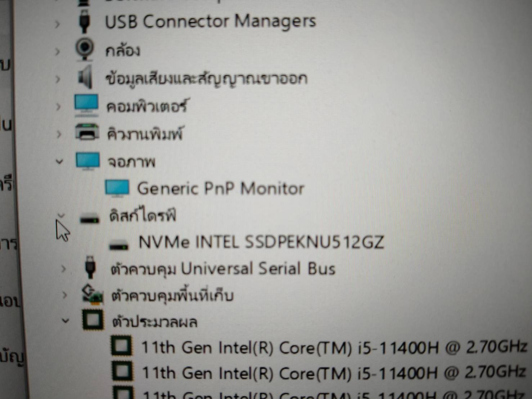Select the second i5-11400H processor entry
The height and width of the screenshot is (399, 532).
[x=334, y=373]
